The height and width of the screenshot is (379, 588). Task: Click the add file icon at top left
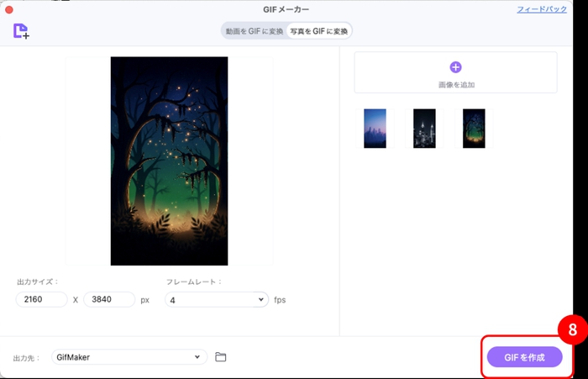pos(21,31)
